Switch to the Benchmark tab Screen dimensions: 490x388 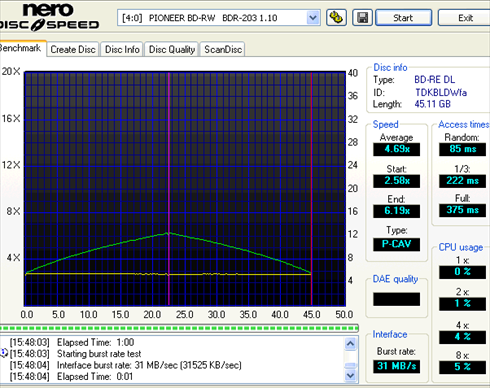point(21,49)
